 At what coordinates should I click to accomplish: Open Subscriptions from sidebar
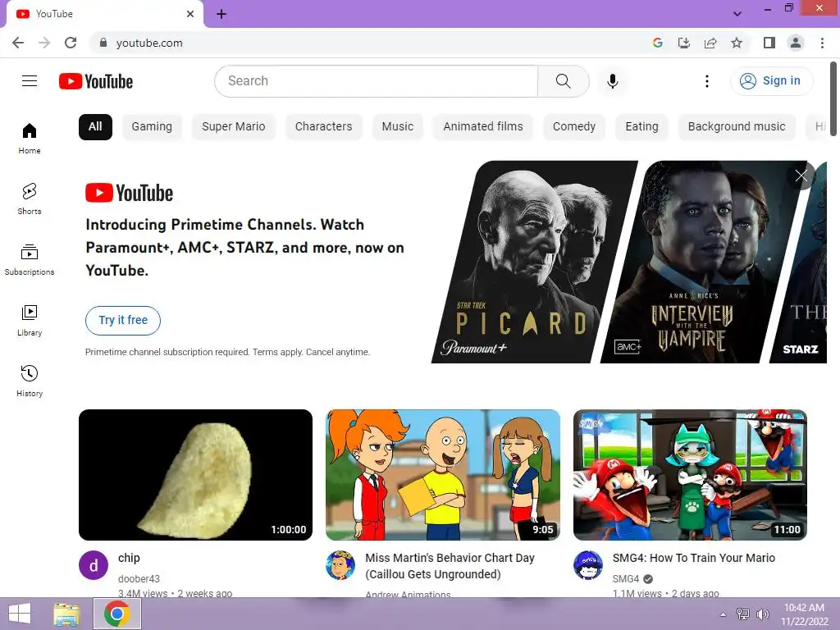[x=30, y=259]
